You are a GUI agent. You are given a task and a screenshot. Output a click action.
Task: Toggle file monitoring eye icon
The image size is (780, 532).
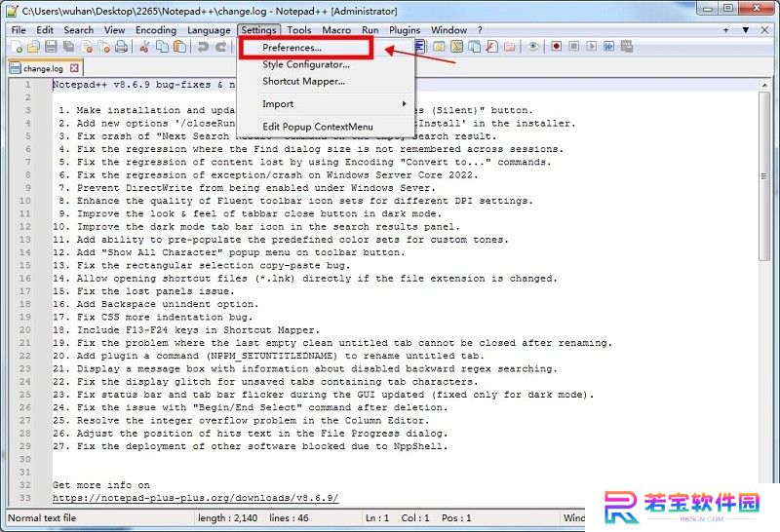(533, 47)
